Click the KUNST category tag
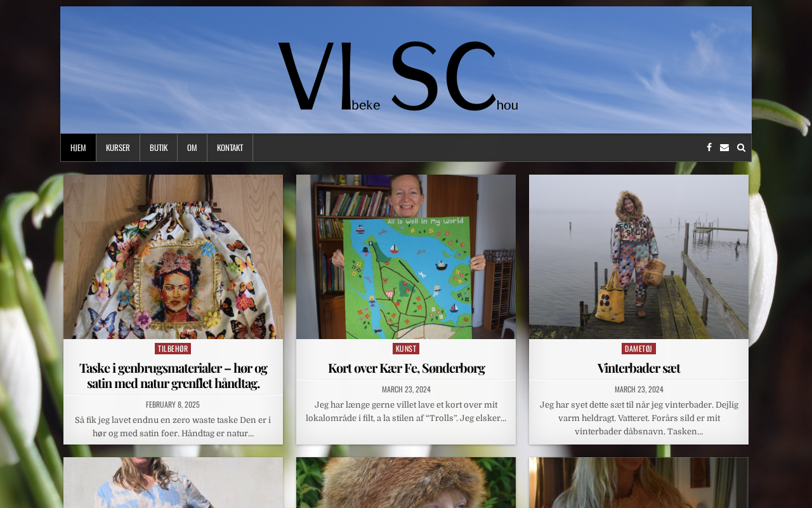812x508 pixels. [x=406, y=349]
